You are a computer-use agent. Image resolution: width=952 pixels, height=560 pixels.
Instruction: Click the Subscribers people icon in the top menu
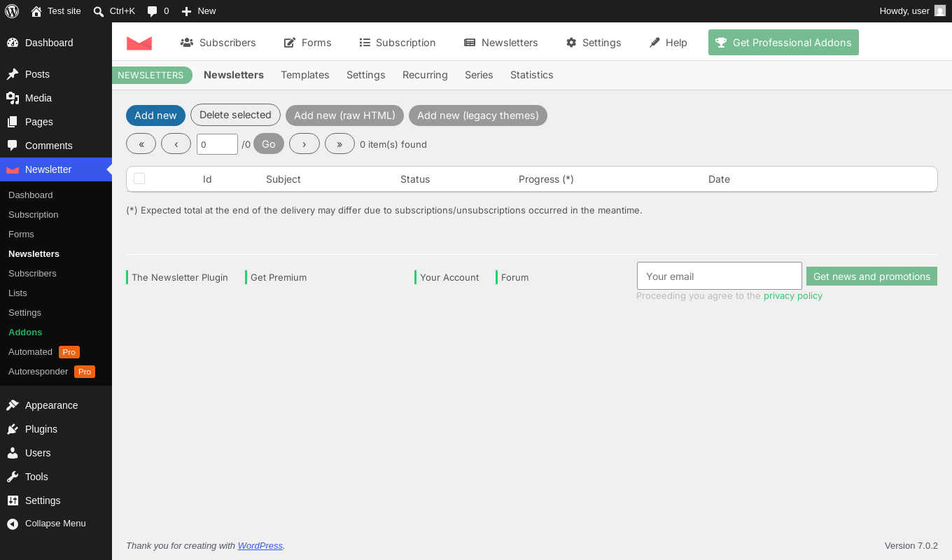pyautogui.click(x=187, y=43)
